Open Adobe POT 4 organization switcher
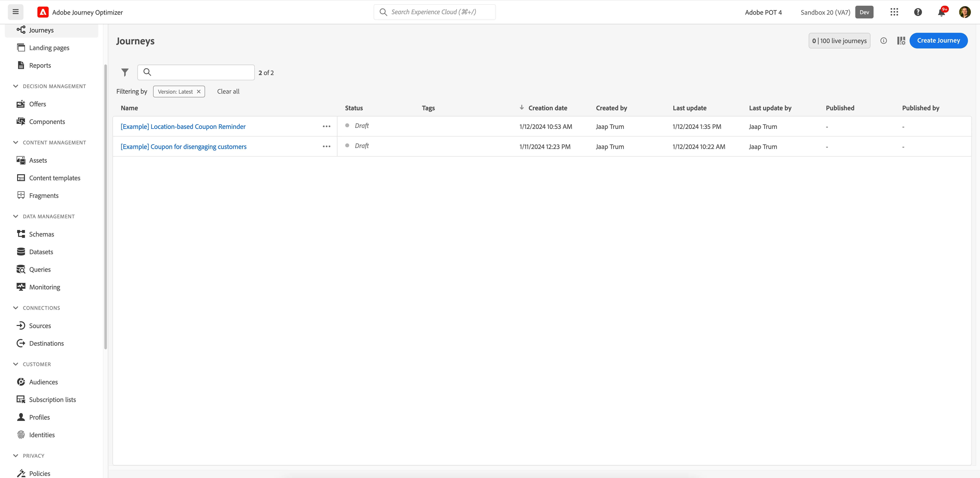Screen dimensions: 980x478 (x=763, y=12)
